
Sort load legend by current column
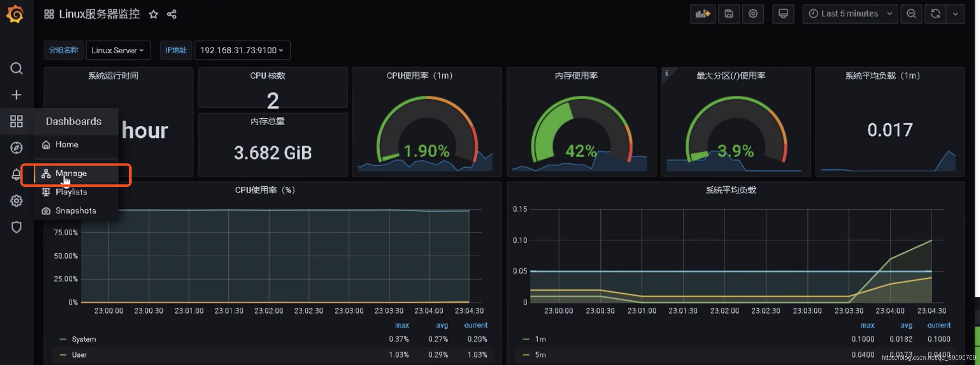(939, 325)
